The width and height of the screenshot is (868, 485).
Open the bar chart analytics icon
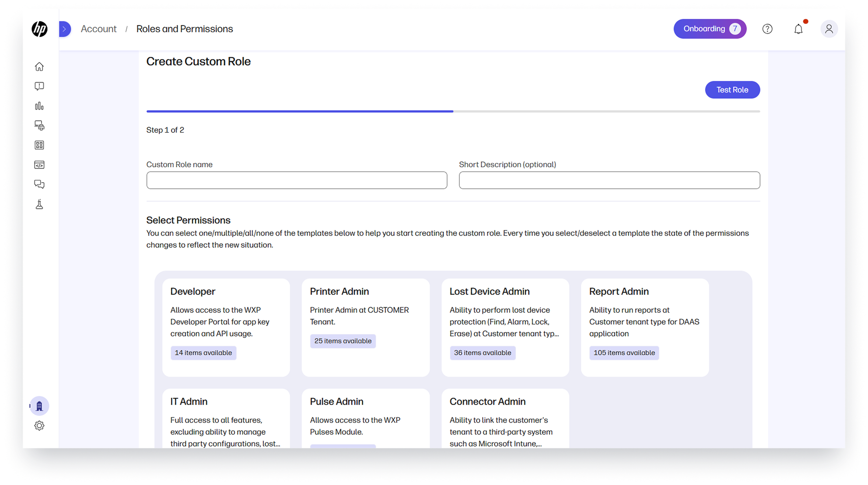39,106
